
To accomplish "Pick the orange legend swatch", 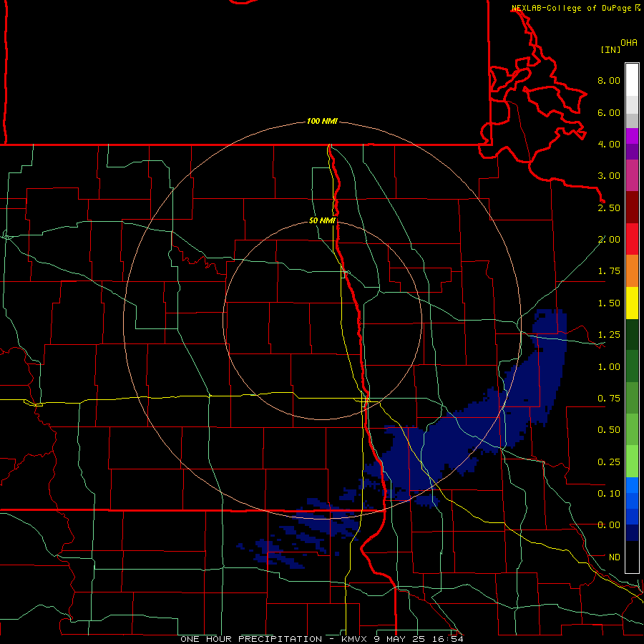I will point(632,270).
